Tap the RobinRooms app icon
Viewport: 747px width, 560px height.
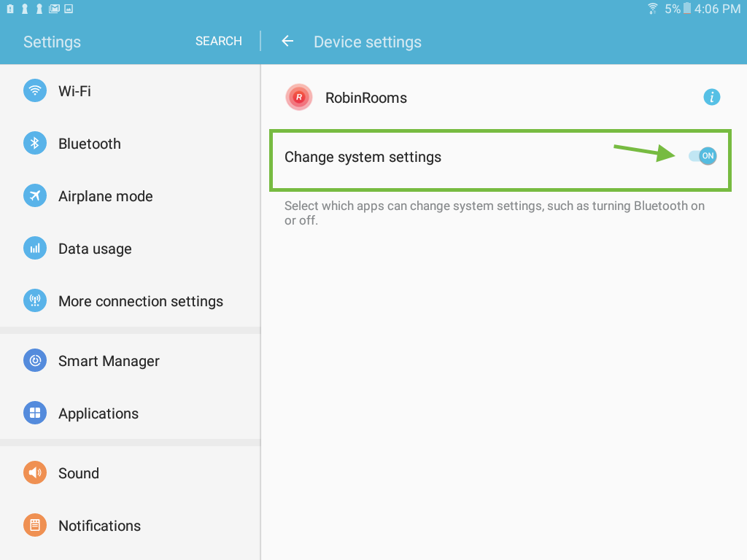(298, 97)
